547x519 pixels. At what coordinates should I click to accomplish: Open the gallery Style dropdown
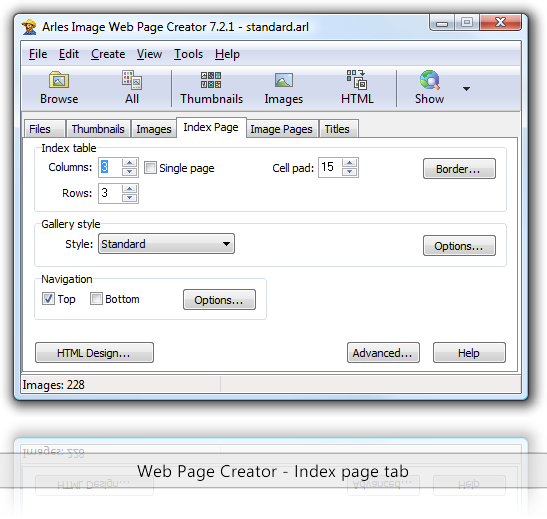(x=166, y=244)
